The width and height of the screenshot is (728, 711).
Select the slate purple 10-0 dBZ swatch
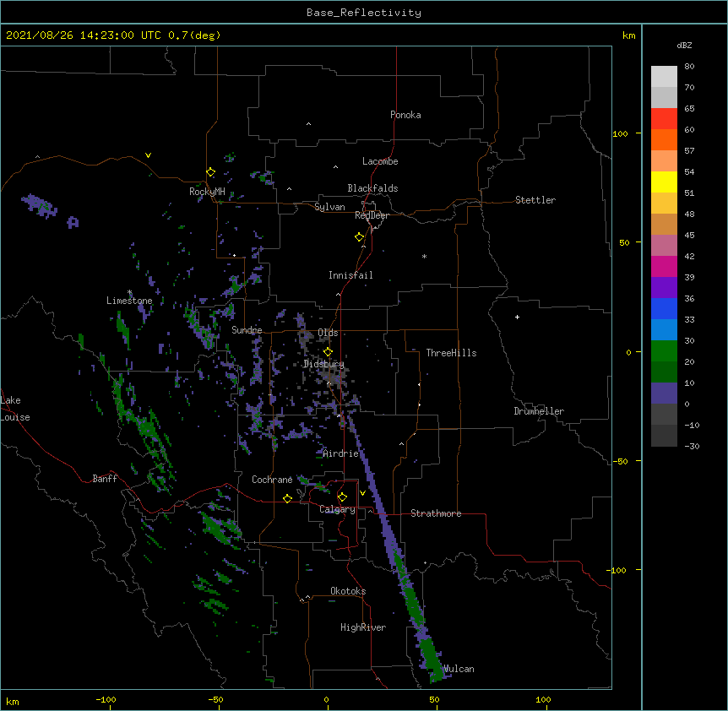click(x=664, y=393)
